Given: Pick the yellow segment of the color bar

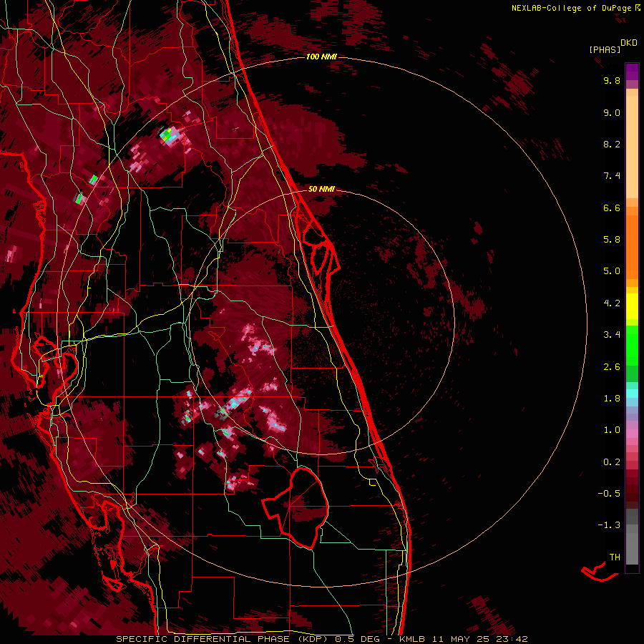Looking at the screenshot, I should [x=632, y=306].
